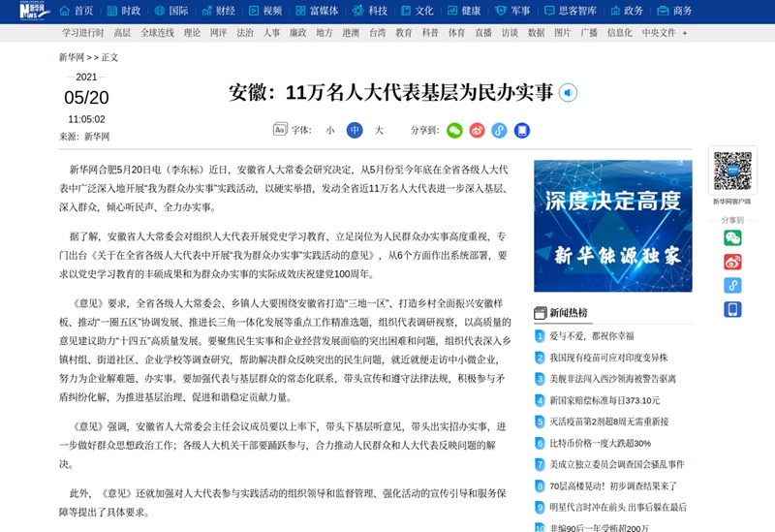
Task: Open 网评 in sub navigation
Action: pyautogui.click(x=219, y=33)
